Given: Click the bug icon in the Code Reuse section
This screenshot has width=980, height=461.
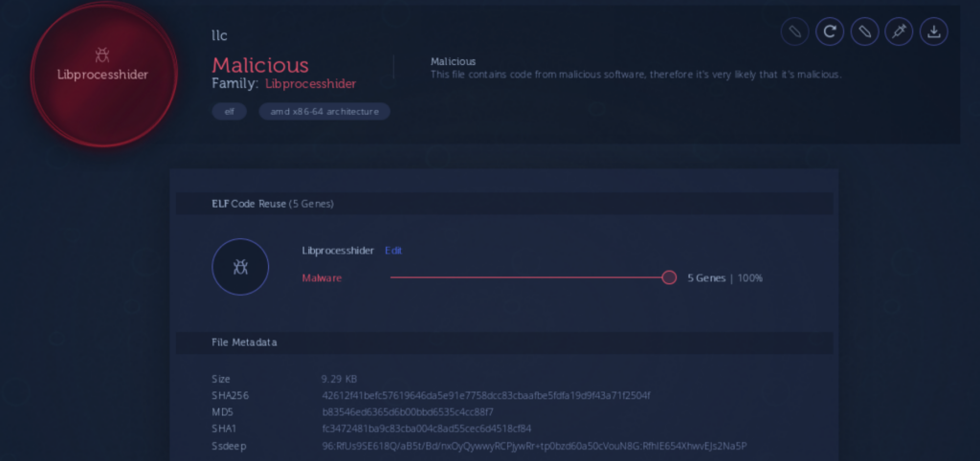Looking at the screenshot, I should pyautogui.click(x=240, y=267).
